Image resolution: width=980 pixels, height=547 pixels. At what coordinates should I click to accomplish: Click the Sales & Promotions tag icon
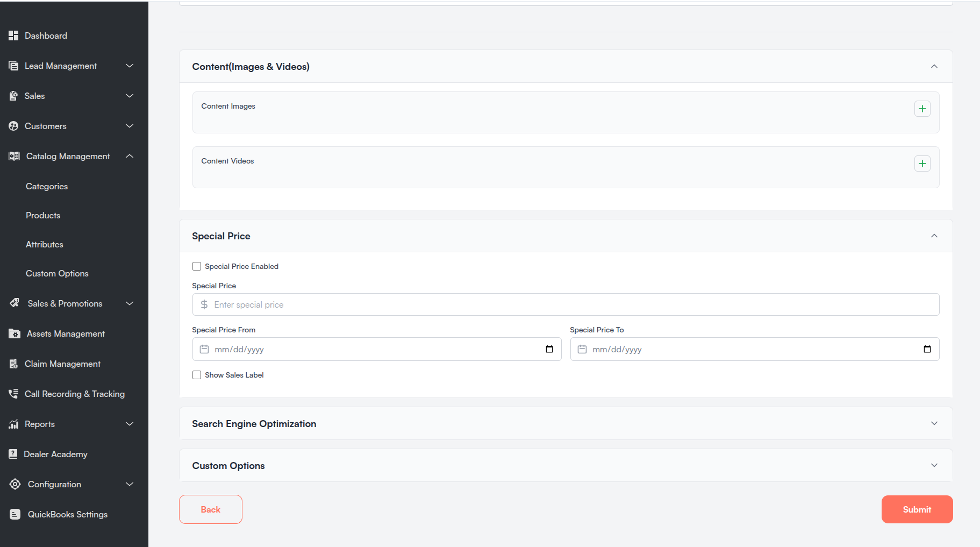(x=15, y=303)
